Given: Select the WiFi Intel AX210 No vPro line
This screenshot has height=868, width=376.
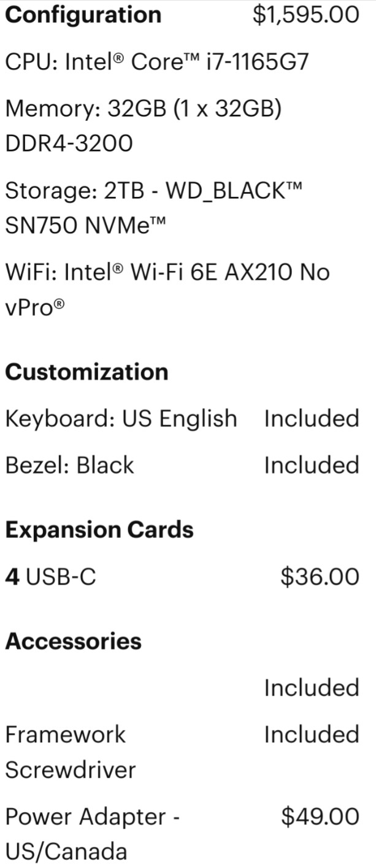Looking at the screenshot, I should (x=167, y=290).
